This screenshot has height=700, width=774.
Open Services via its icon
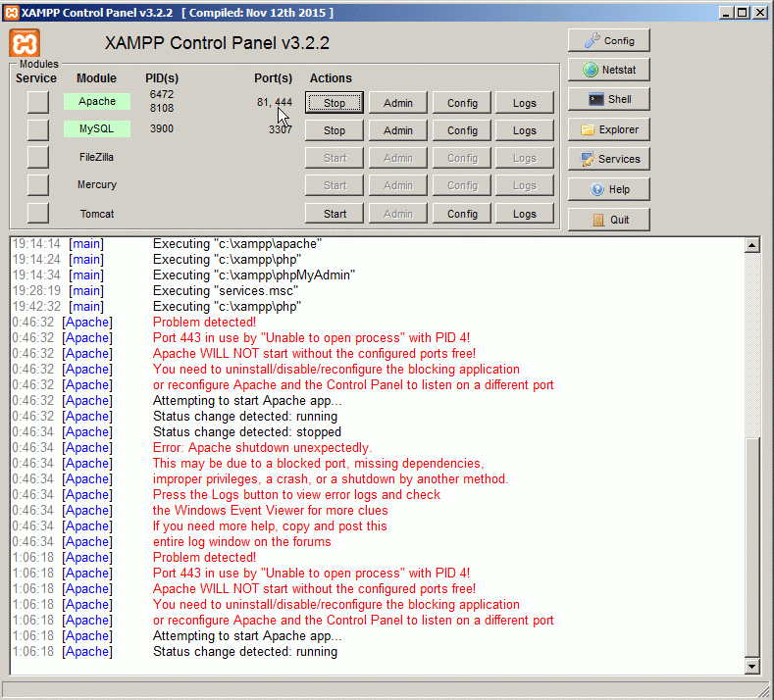608,159
